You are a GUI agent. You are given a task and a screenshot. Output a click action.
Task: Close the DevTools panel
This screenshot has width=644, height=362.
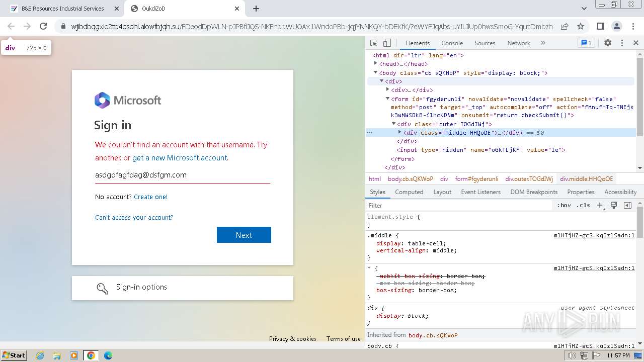coord(636,43)
